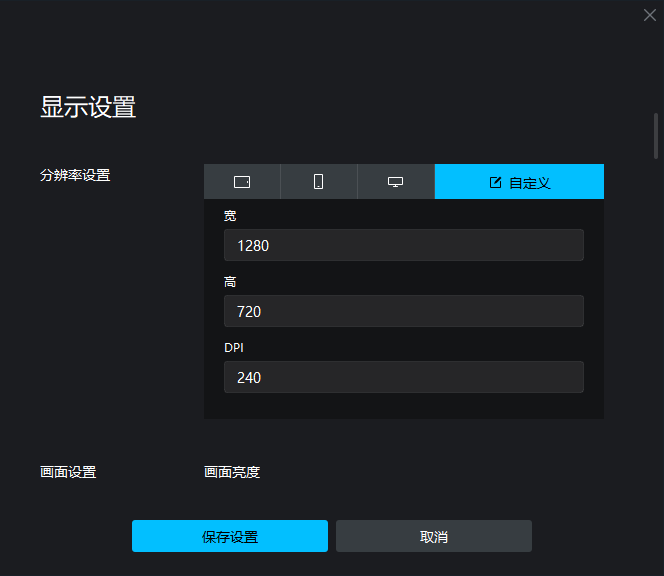The width and height of the screenshot is (664, 576).
Task: Click the 取消 cancel button
Action: coord(434,536)
